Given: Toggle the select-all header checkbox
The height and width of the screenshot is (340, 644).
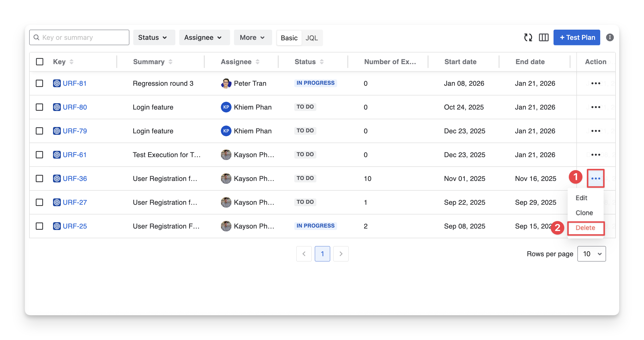Looking at the screenshot, I should 39,62.
